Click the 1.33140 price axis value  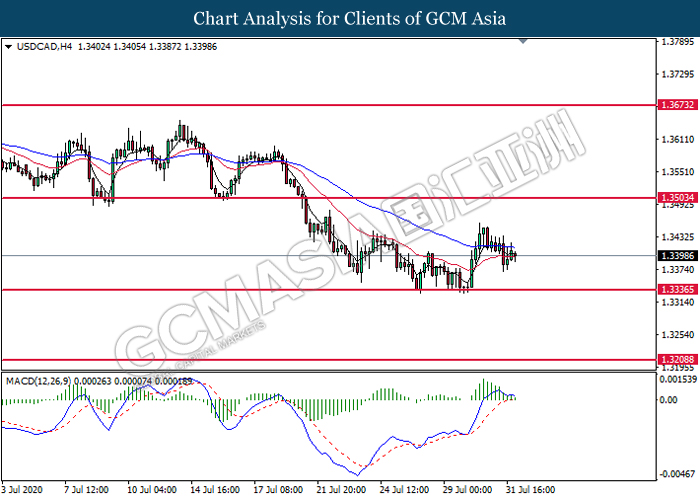(x=678, y=302)
